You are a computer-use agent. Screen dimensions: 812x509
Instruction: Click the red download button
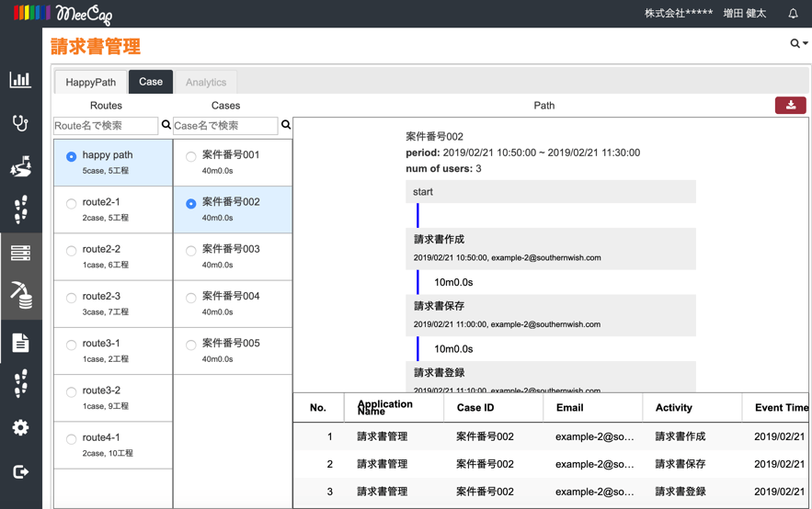790,106
